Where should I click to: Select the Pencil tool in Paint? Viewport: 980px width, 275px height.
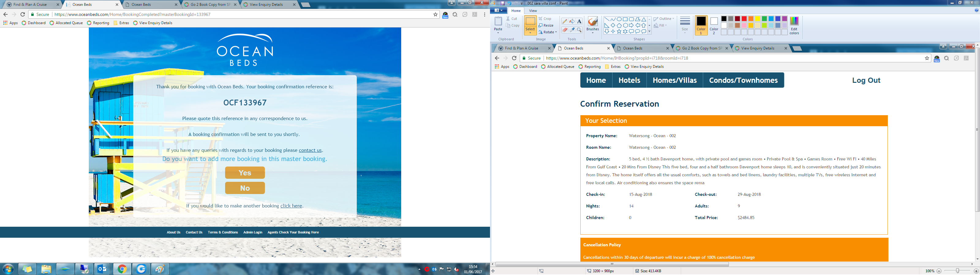564,21
